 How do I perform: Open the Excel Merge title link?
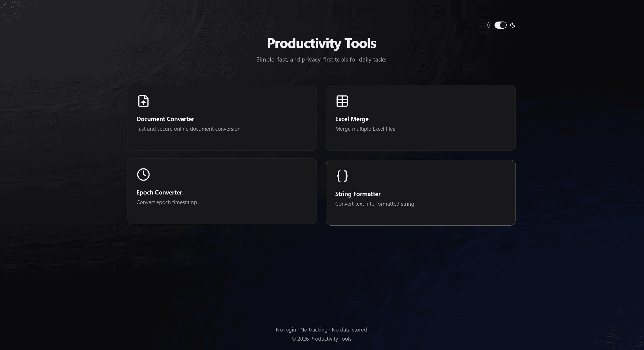(x=352, y=119)
